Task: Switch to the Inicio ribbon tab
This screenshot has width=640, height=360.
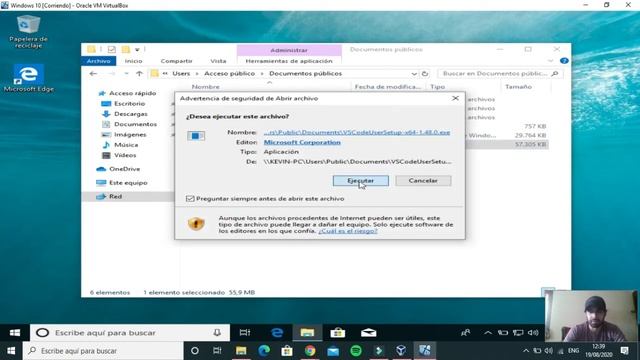Action: pos(133,61)
